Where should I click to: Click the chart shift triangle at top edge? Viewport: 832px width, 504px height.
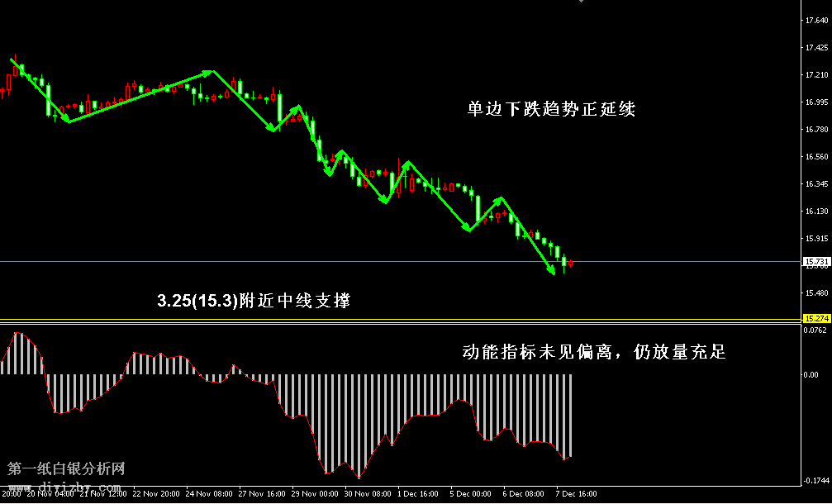tap(582, 2)
